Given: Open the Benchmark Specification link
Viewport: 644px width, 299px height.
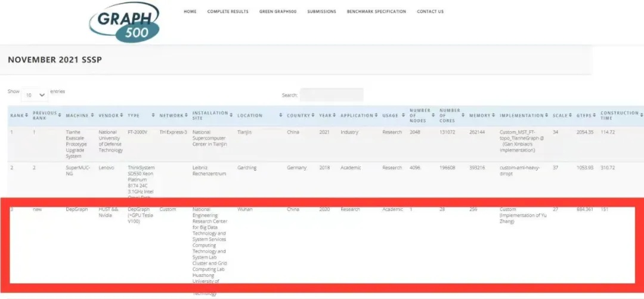Looking at the screenshot, I should [x=376, y=11].
